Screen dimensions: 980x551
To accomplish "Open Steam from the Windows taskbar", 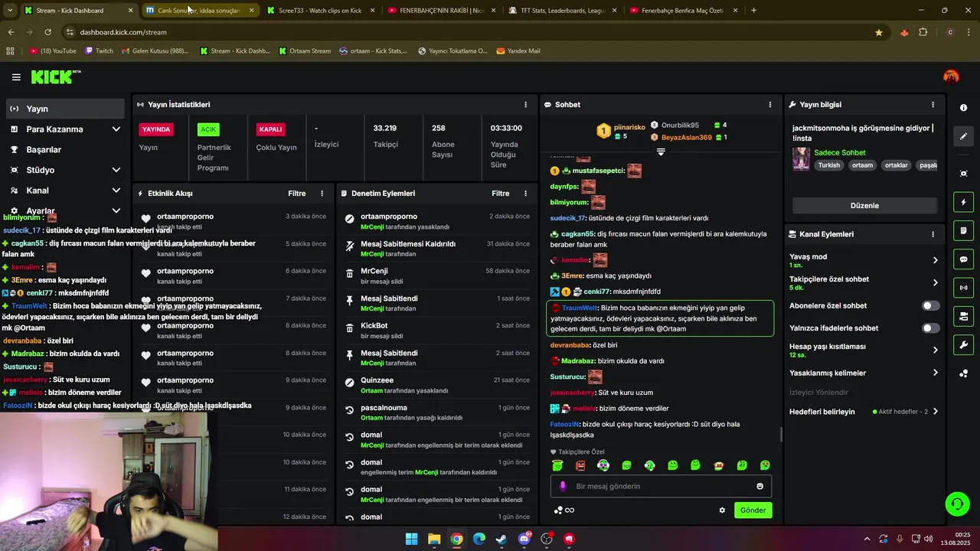I will click(501, 539).
